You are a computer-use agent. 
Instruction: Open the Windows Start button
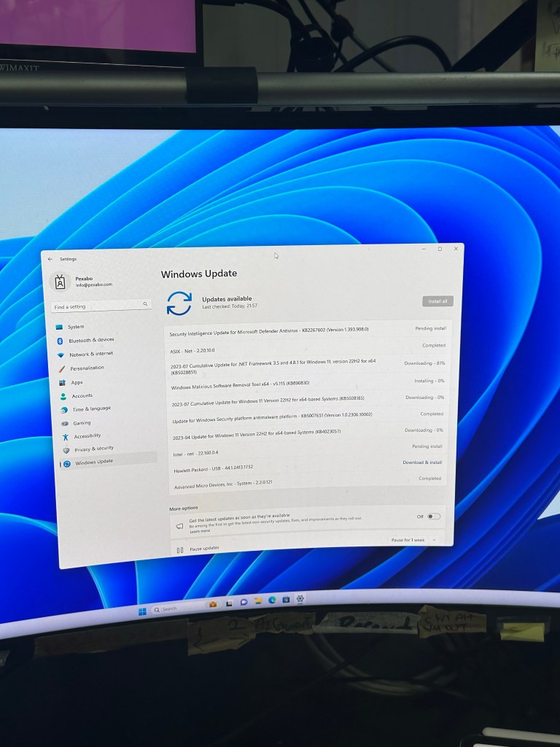(142, 611)
